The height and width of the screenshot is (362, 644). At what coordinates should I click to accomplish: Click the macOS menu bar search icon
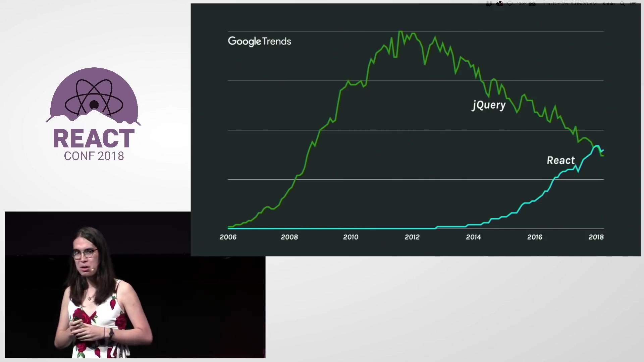(x=624, y=4)
